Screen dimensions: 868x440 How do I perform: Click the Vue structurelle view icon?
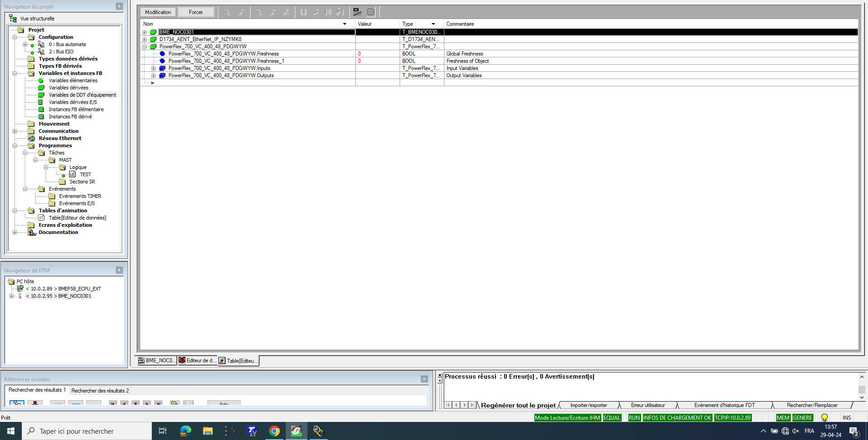pos(13,19)
